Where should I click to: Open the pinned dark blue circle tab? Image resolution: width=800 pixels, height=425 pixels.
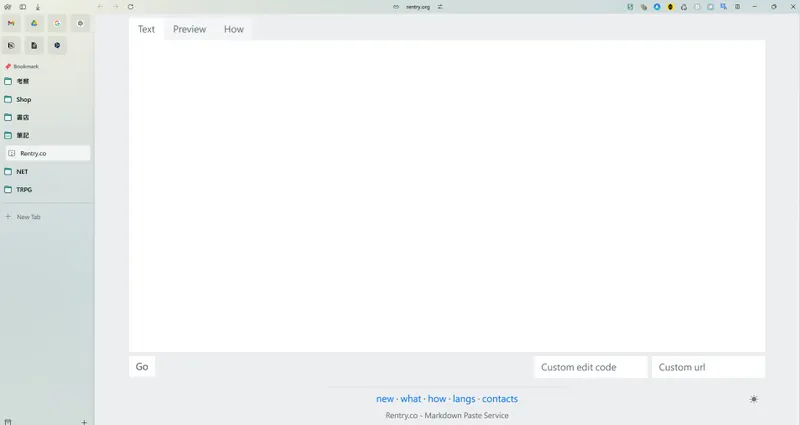point(57,45)
